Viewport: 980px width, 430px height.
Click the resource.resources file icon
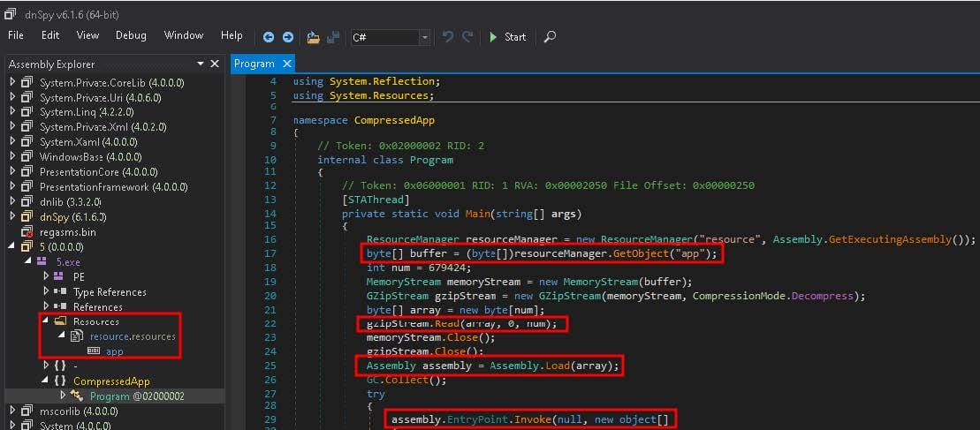78,336
